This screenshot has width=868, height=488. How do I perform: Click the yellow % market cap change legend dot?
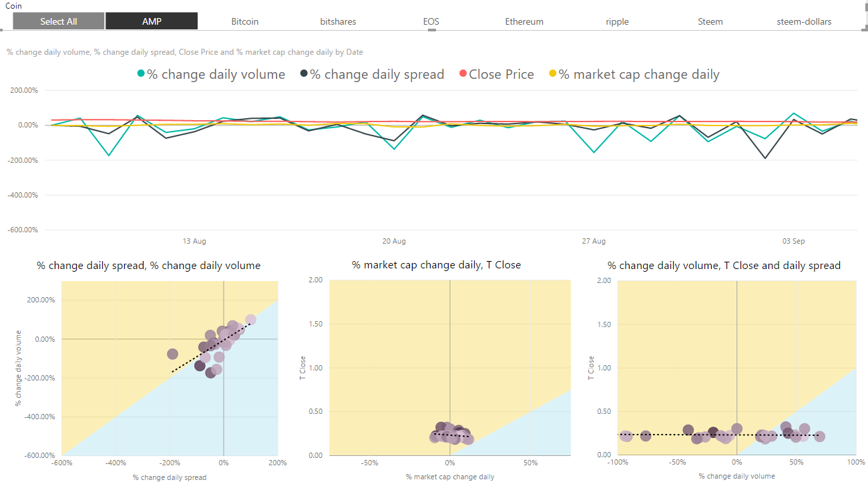click(552, 74)
